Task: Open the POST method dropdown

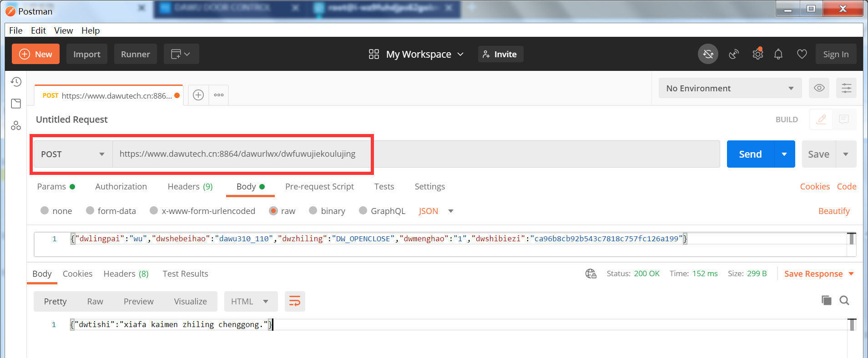Action: [73, 154]
